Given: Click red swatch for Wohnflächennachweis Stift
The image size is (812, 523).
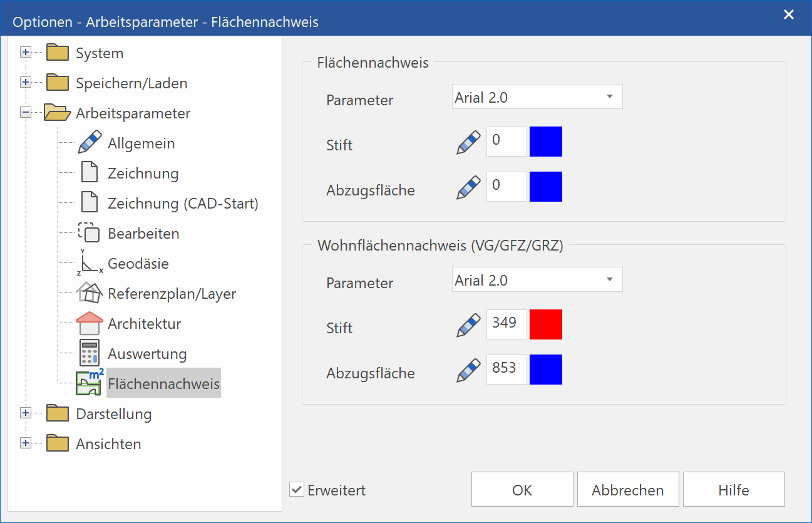Looking at the screenshot, I should (546, 324).
